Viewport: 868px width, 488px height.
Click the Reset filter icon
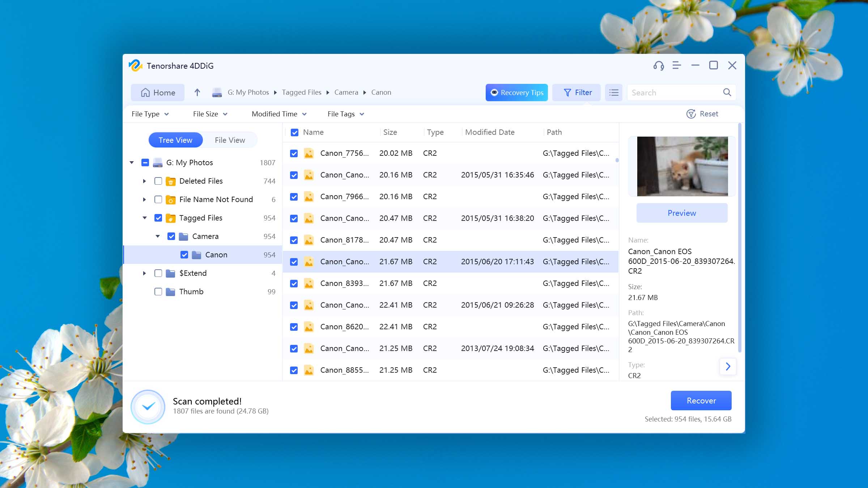[691, 114]
